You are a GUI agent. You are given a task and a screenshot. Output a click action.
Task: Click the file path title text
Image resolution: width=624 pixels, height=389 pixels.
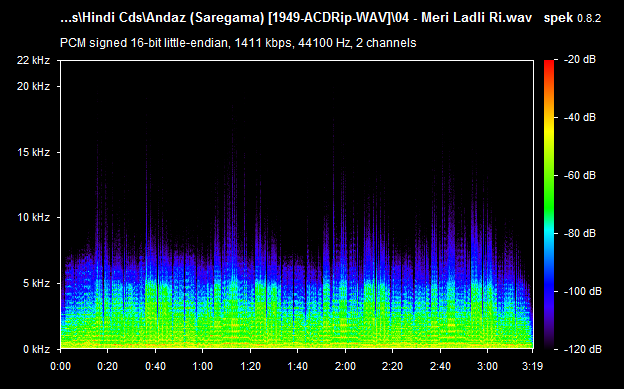click(296, 18)
